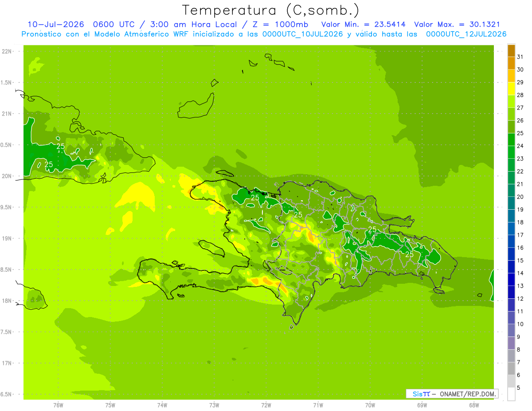Click the "Valor Max. = 30.1321" readout
The height and width of the screenshot is (411, 532).
[457, 24]
